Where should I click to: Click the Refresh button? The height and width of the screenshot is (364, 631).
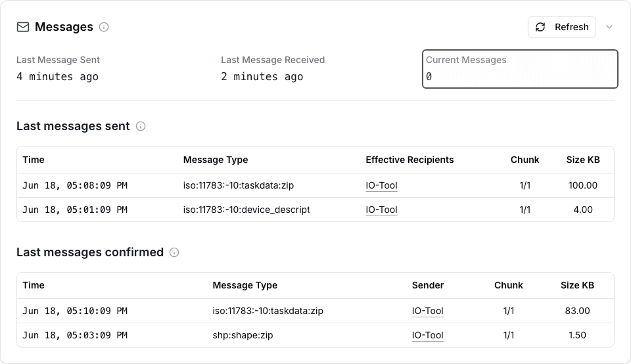click(x=562, y=27)
